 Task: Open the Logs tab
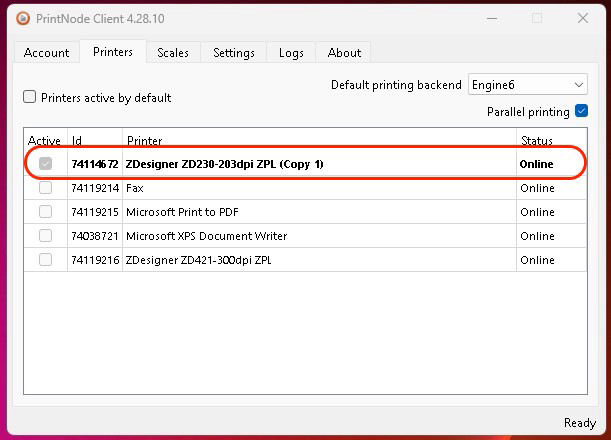point(291,52)
